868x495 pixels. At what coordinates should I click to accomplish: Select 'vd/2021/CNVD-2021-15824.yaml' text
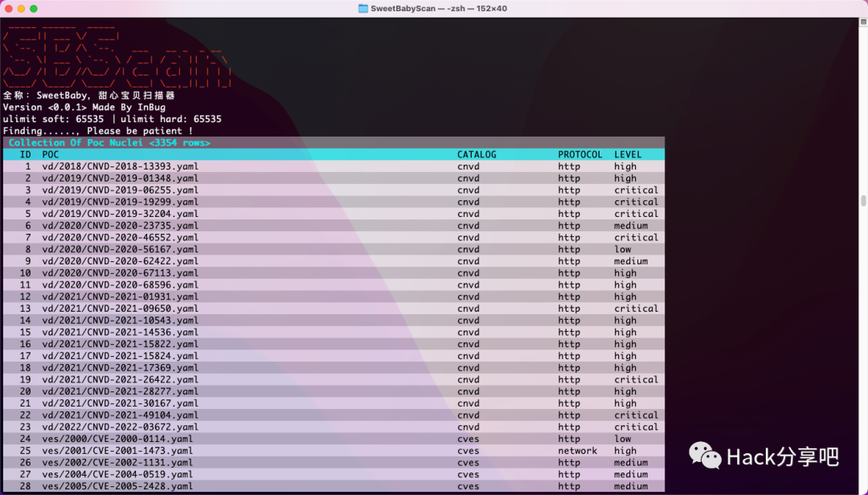pos(120,356)
